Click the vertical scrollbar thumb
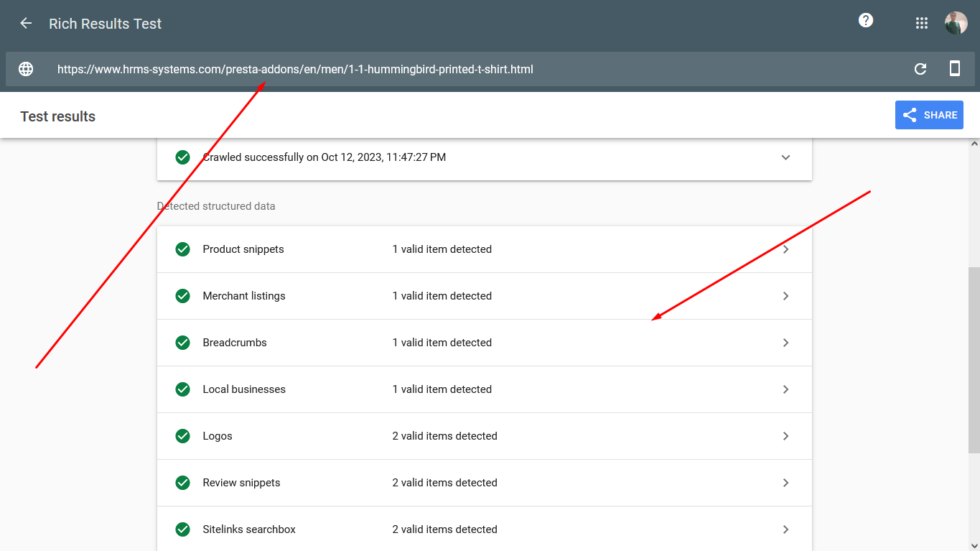The height and width of the screenshot is (551, 980). click(x=974, y=360)
